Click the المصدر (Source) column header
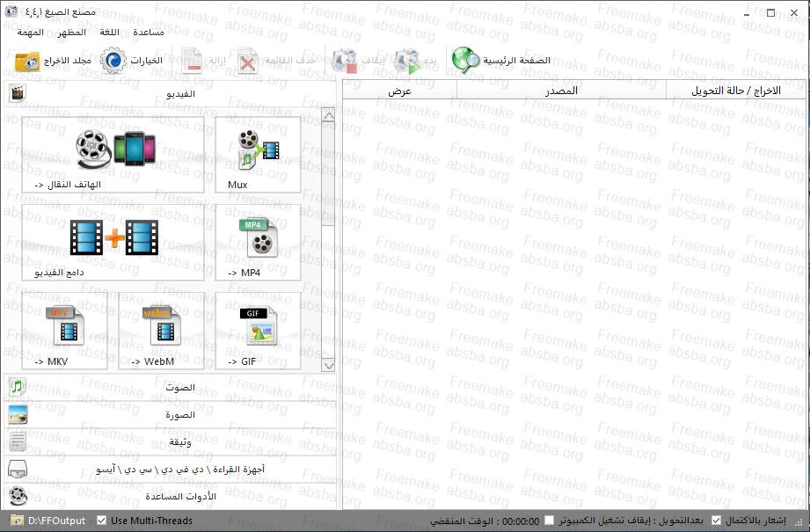The width and height of the screenshot is (810, 532). (561, 91)
